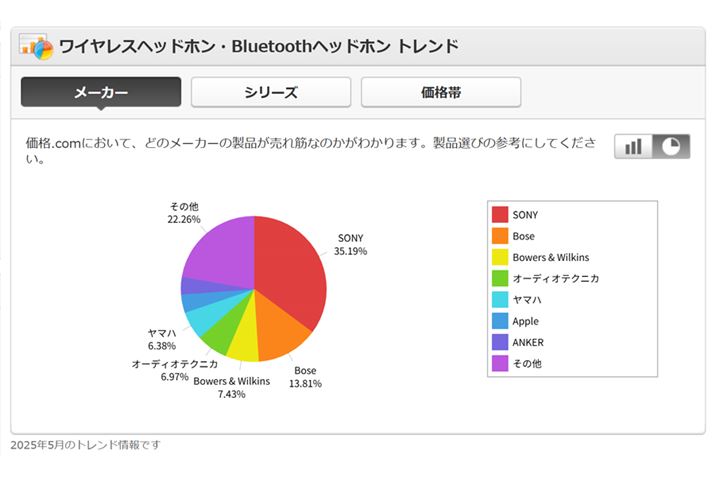Image resolution: width=715 pixels, height=477 pixels.
Task: Click the Apple legend label
Action: click(x=525, y=321)
